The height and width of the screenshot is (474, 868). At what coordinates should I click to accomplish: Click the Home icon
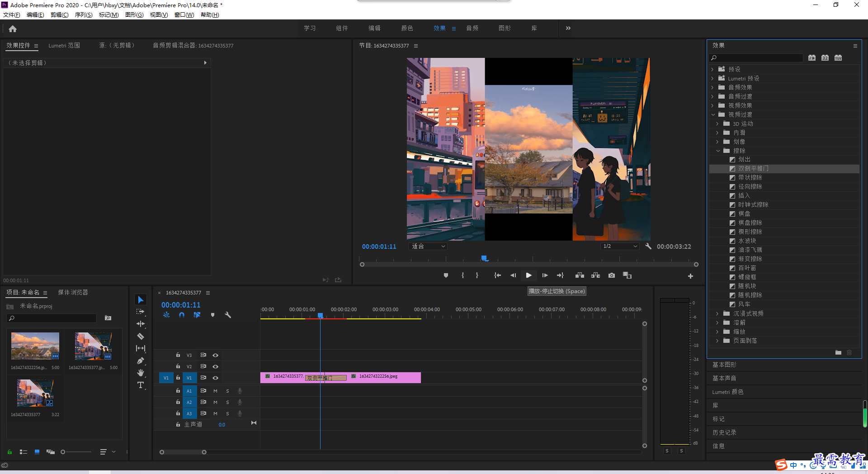pyautogui.click(x=13, y=28)
